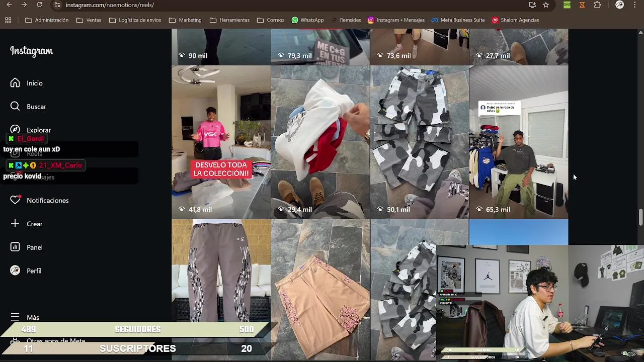Click the Buscar label in sidebar
This screenshot has height=362, width=644.
click(36, 107)
